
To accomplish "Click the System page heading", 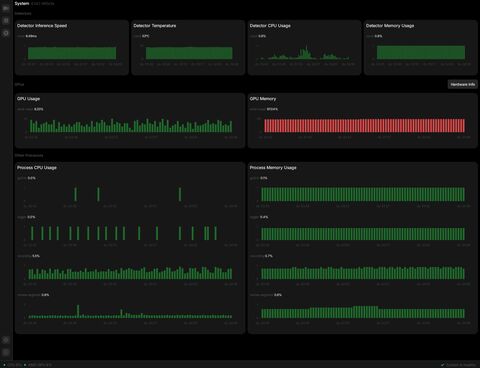I will 22,3.
